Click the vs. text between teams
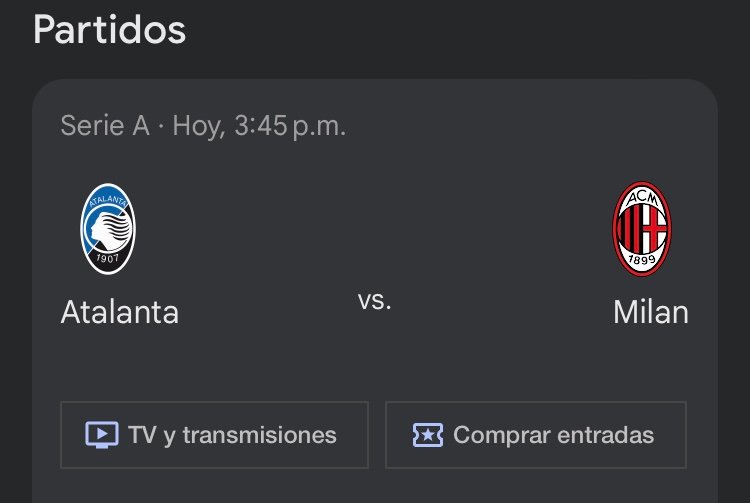 (x=374, y=300)
